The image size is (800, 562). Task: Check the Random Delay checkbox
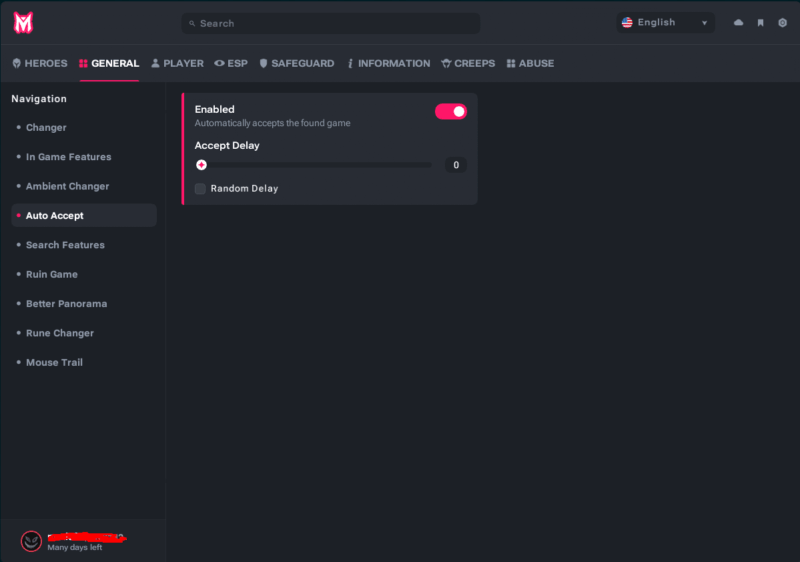[x=201, y=189]
